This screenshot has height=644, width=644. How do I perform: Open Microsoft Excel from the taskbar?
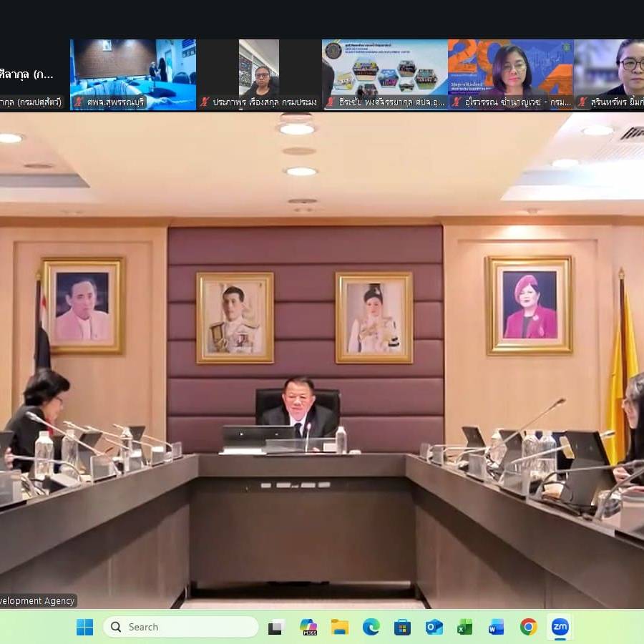coord(464,627)
